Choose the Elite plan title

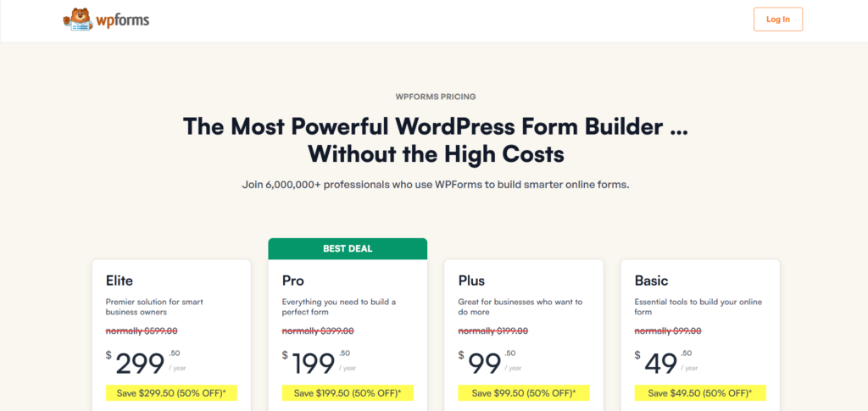(x=120, y=280)
